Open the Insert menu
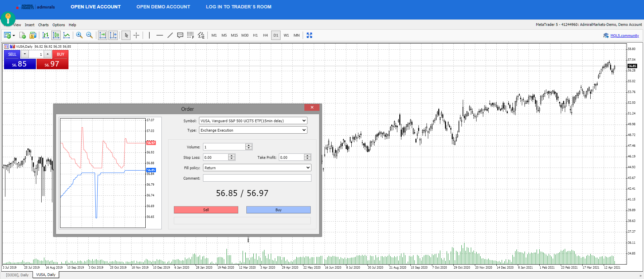Screen dimensions: 644x279 (30, 25)
